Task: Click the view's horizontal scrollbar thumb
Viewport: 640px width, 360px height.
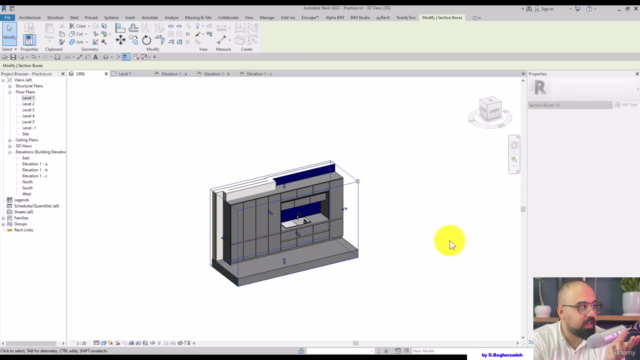Action: pos(356,343)
